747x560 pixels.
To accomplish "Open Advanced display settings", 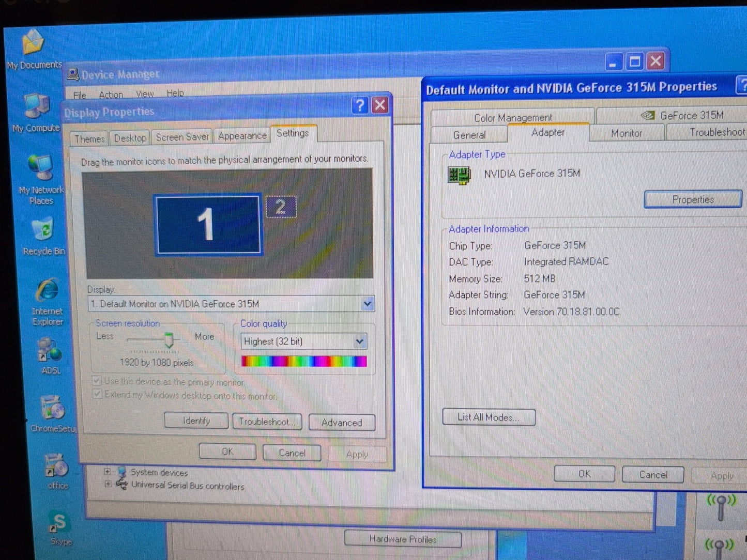I will pyautogui.click(x=342, y=423).
